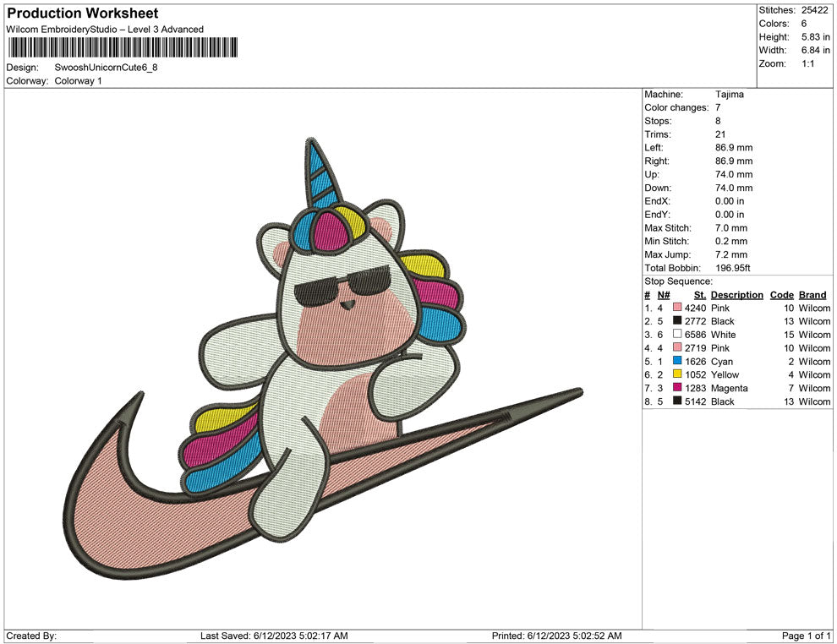
Task: Click the 'White' description in row 3
Action: tap(724, 335)
